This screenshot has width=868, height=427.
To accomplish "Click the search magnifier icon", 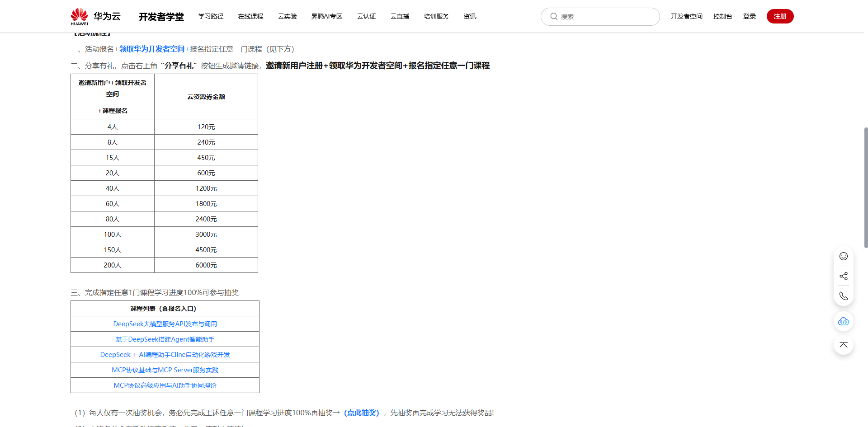I will [x=554, y=17].
